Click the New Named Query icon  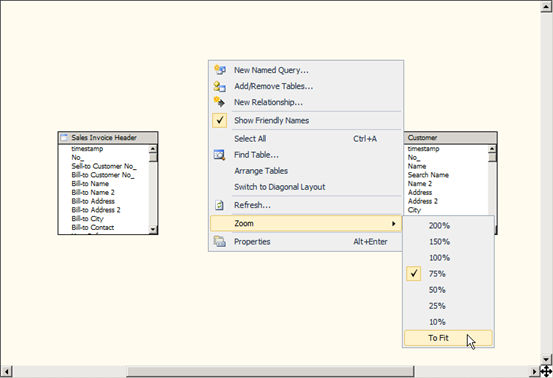point(220,70)
